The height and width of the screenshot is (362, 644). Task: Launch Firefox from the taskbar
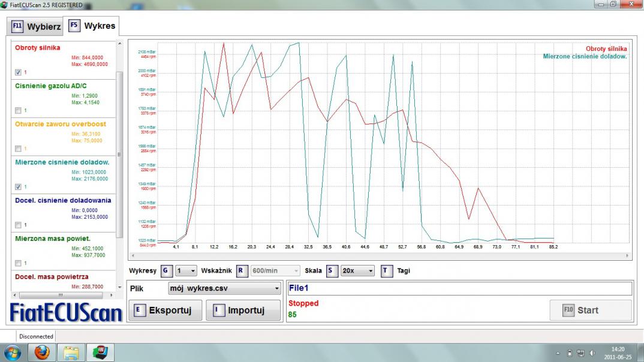coord(41,352)
